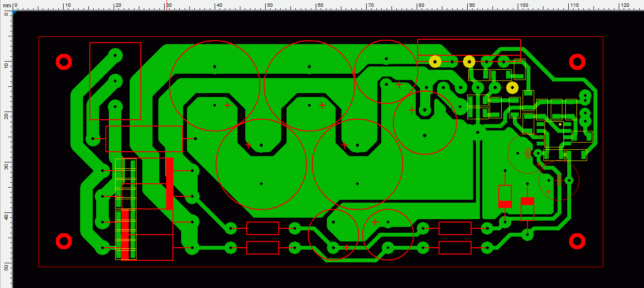Click the right end pad of the wide horizontal component
The width and height of the screenshot is (644, 288).
click(x=195, y=139)
